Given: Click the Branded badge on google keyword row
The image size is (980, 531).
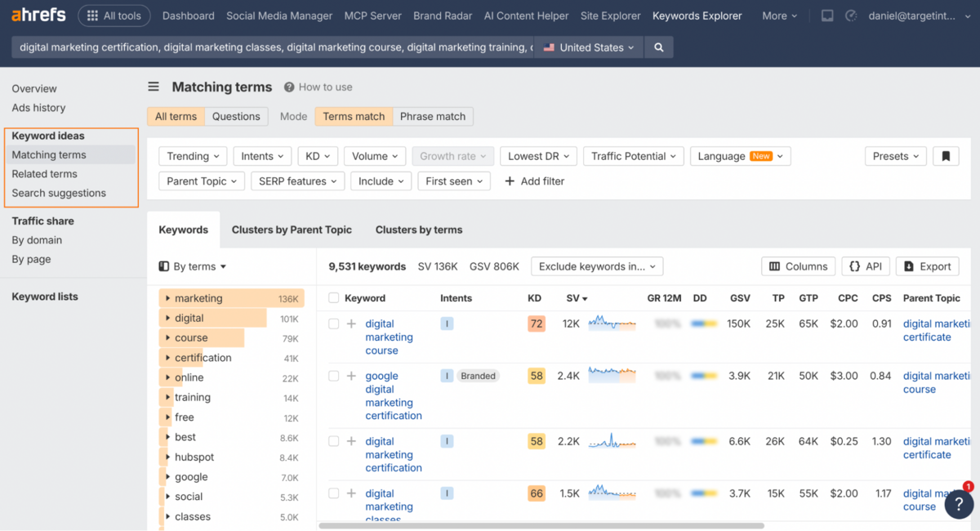Looking at the screenshot, I should pos(478,377).
